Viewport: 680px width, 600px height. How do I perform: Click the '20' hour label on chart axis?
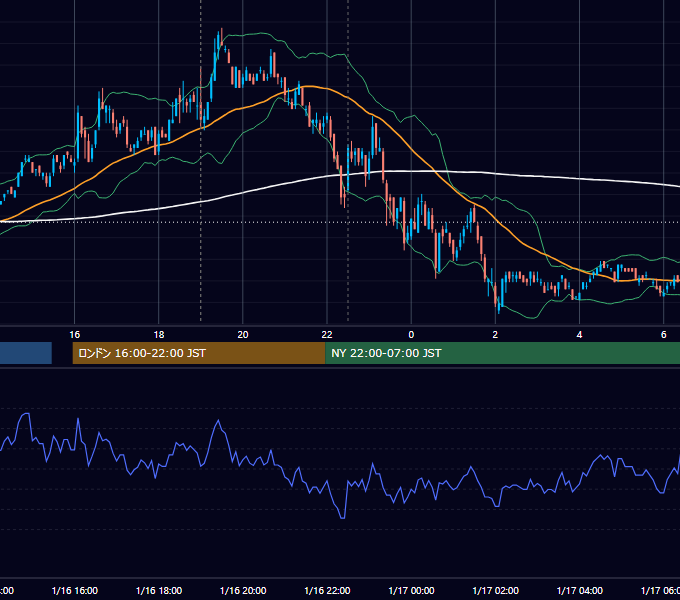click(x=243, y=335)
